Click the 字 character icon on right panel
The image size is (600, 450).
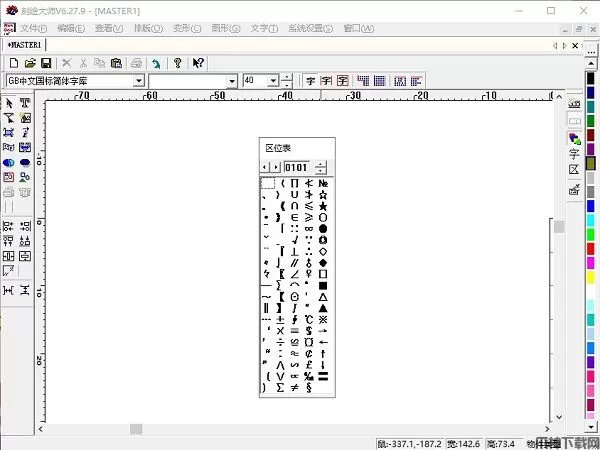pos(574,154)
